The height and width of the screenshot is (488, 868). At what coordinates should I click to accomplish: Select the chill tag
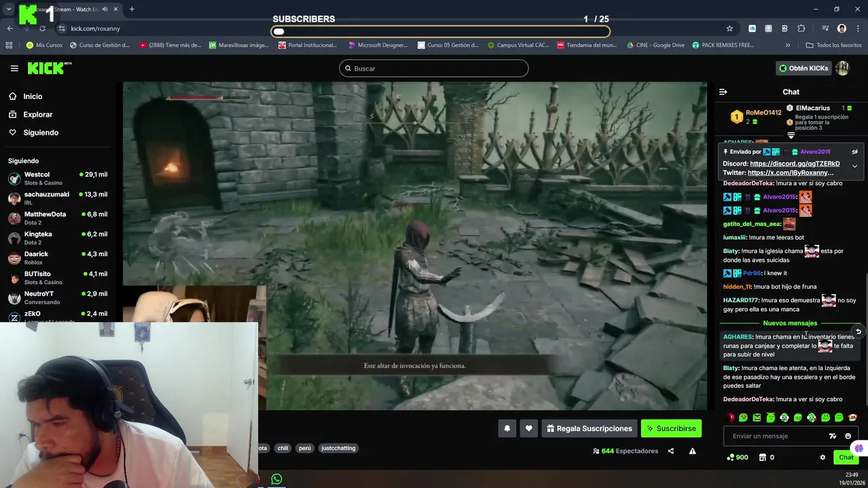click(283, 448)
